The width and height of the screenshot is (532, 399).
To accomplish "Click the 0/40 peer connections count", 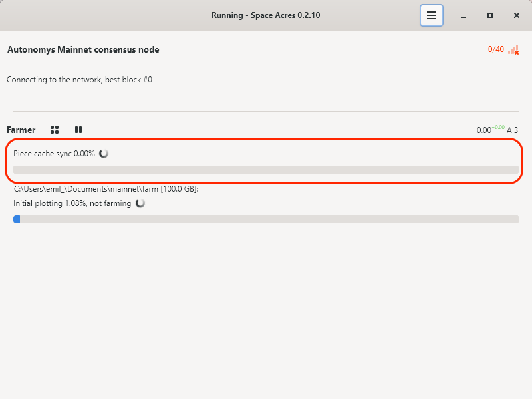I will (496, 49).
